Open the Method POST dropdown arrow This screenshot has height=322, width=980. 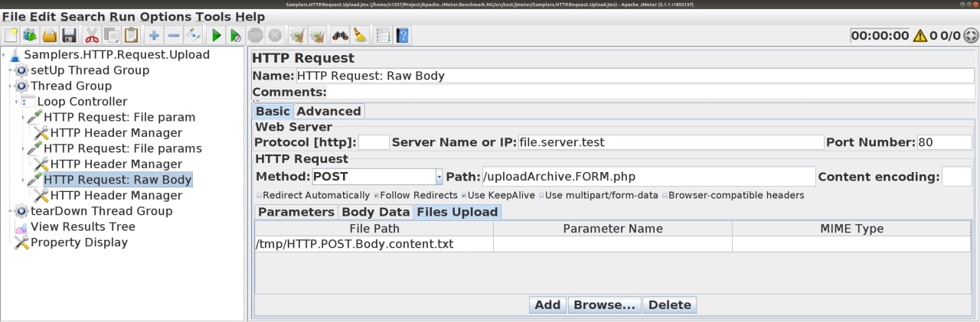click(x=439, y=177)
